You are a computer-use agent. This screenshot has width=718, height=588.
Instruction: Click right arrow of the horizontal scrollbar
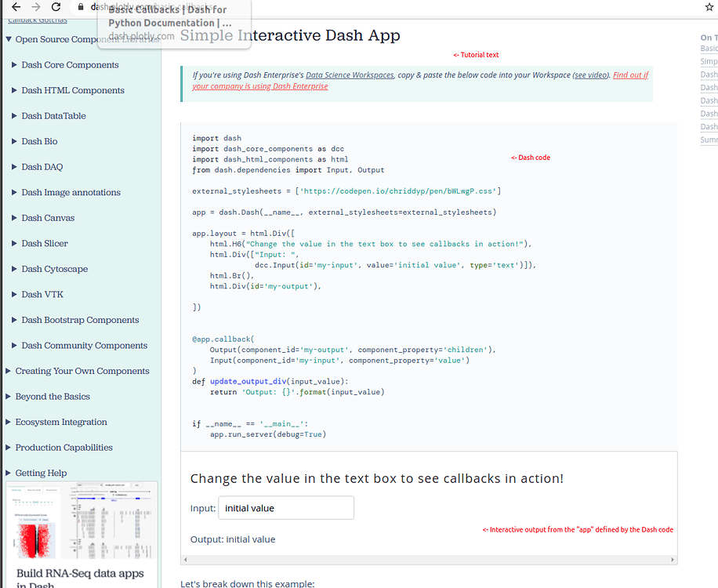673,560
